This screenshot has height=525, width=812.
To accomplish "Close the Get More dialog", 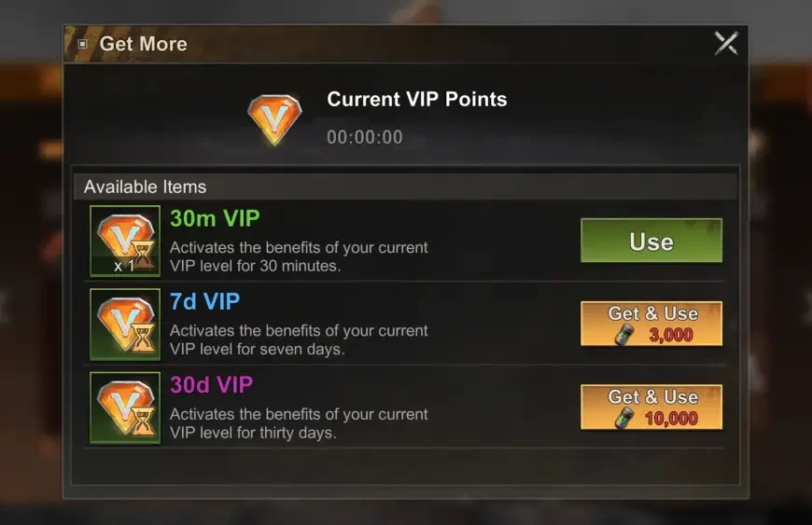I will click(x=726, y=44).
